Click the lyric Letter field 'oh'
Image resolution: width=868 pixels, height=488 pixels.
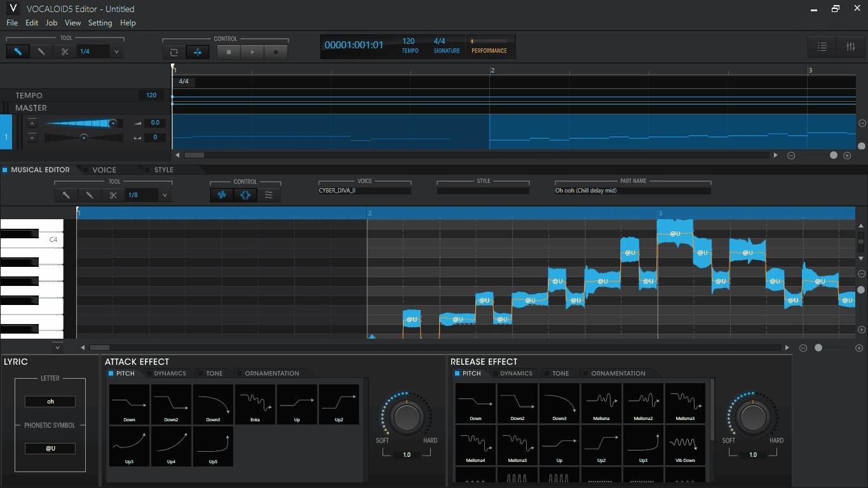[x=50, y=402]
